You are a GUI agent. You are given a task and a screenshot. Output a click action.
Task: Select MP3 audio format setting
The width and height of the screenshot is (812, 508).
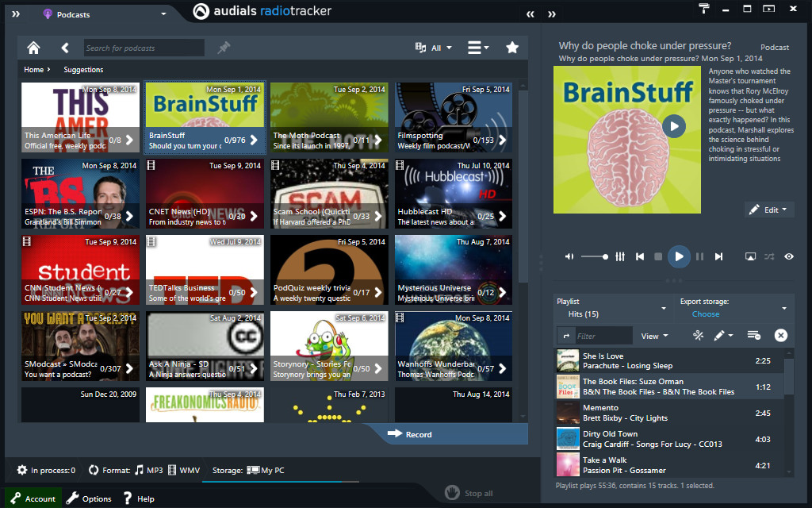pos(149,470)
